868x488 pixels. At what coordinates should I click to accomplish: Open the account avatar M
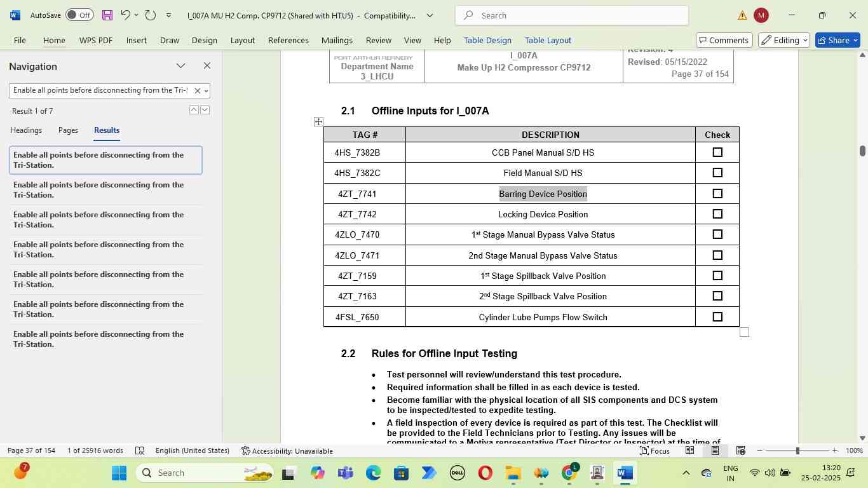point(761,15)
